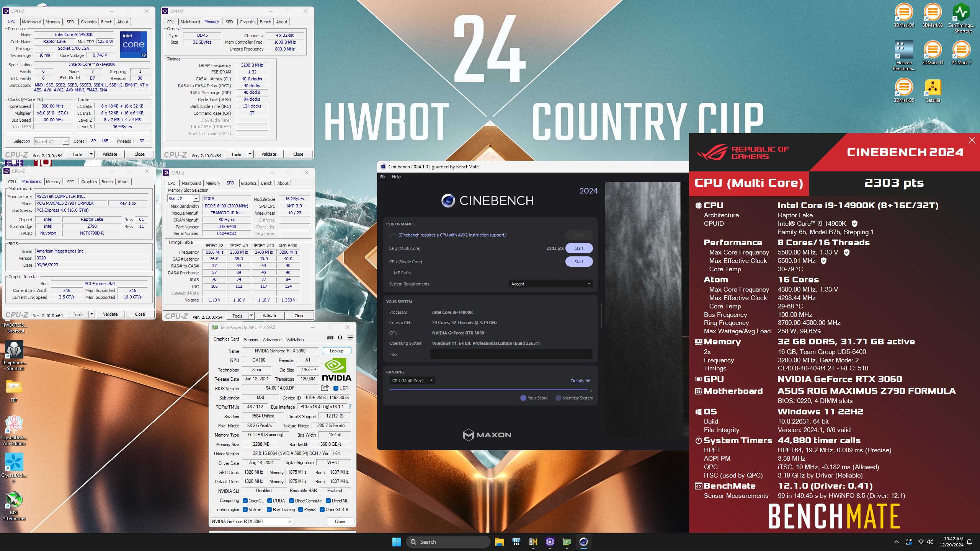Open the ranking Details link in Cinebench
Image resolution: width=980 pixels, height=551 pixels.
coord(580,381)
